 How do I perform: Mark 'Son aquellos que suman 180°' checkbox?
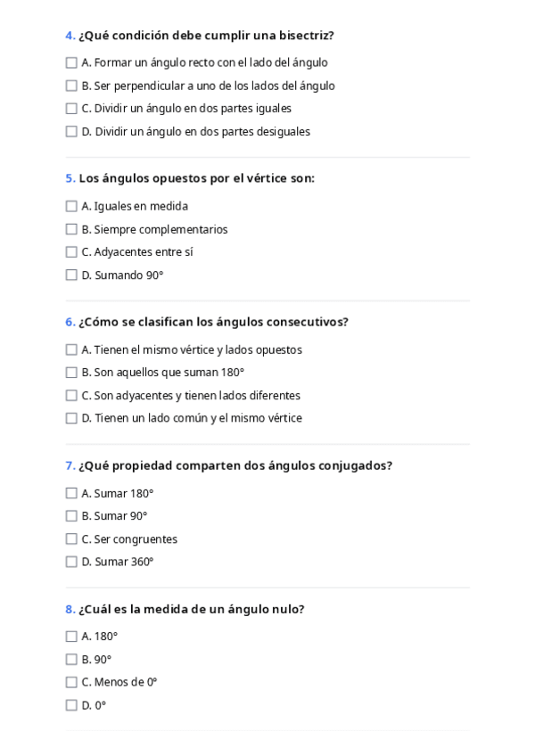(x=71, y=373)
